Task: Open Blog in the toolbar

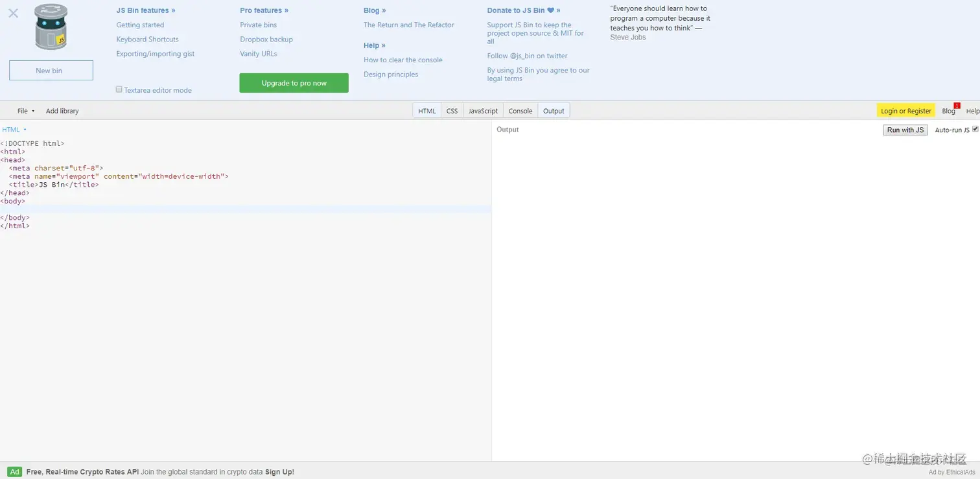Action: point(948,111)
